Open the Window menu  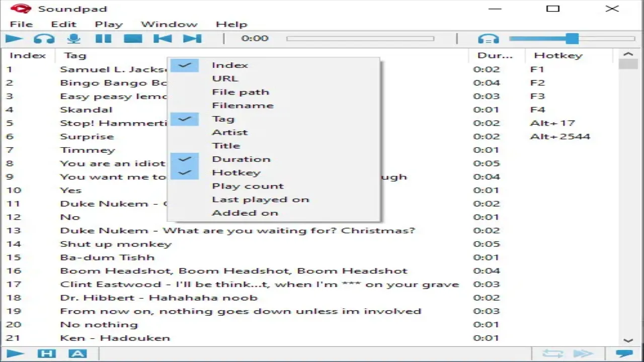pos(169,24)
